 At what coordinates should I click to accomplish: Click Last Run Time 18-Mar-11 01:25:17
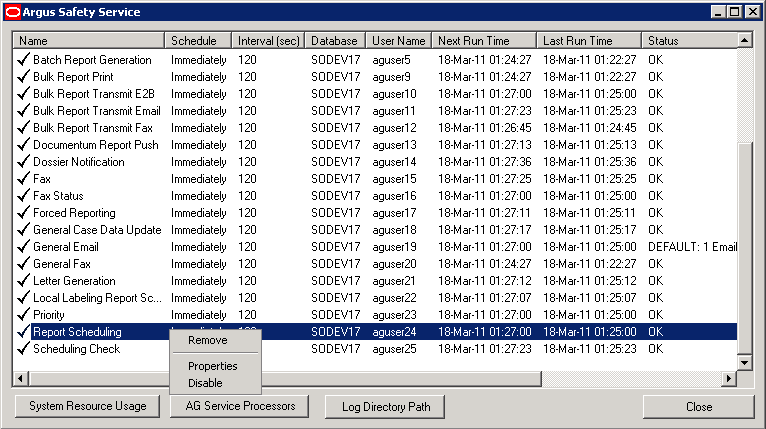coord(590,230)
